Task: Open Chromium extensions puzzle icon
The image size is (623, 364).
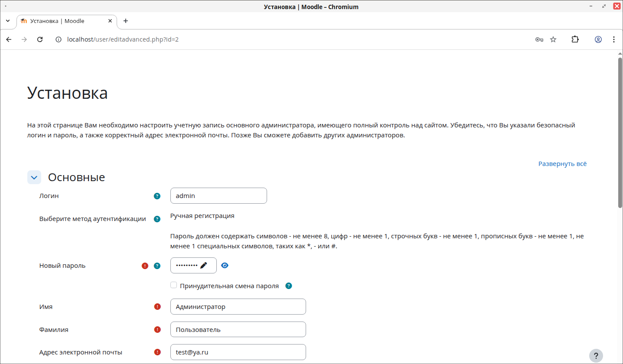Action: tap(575, 39)
